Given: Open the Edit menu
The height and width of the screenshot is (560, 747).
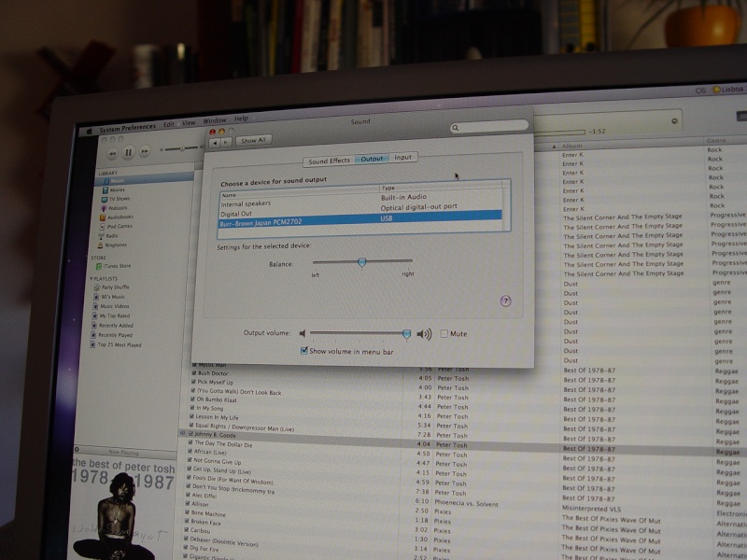Looking at the screenshot, I should coord(169,124).
